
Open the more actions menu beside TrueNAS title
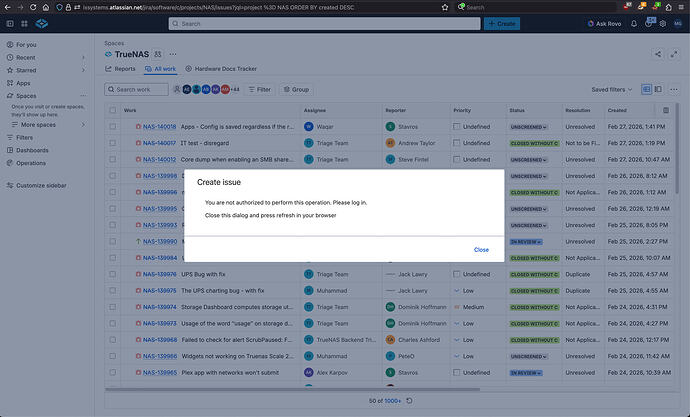(x=173, y=55)
